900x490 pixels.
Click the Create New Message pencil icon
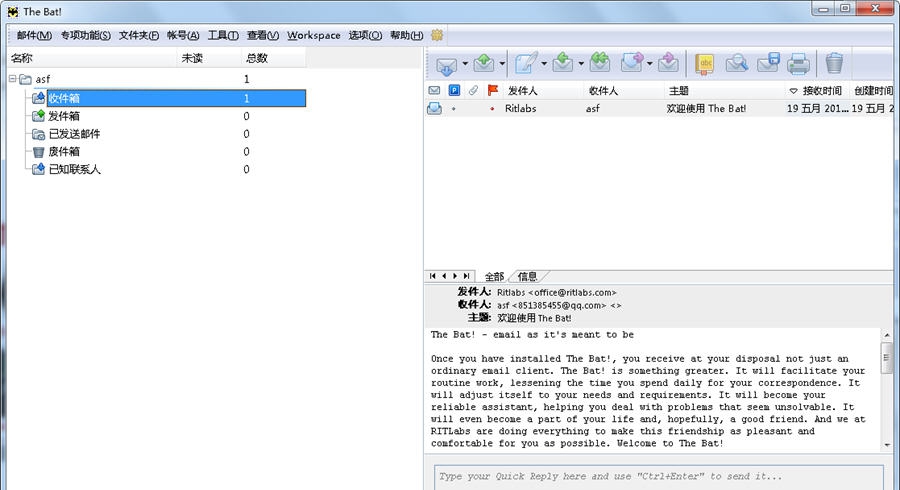(525, 64)
